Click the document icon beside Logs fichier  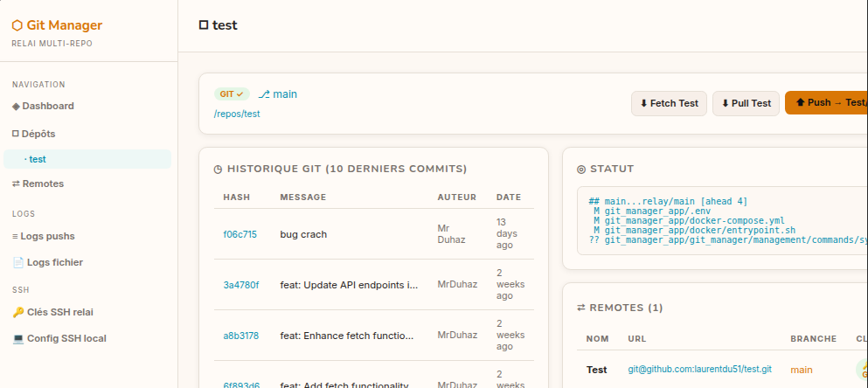[x=17, y=262]
